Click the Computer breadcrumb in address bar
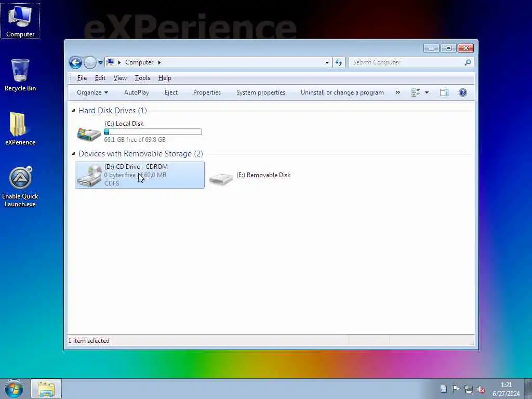The height and width of the screenshot is (399, 532). coord(139,62)
